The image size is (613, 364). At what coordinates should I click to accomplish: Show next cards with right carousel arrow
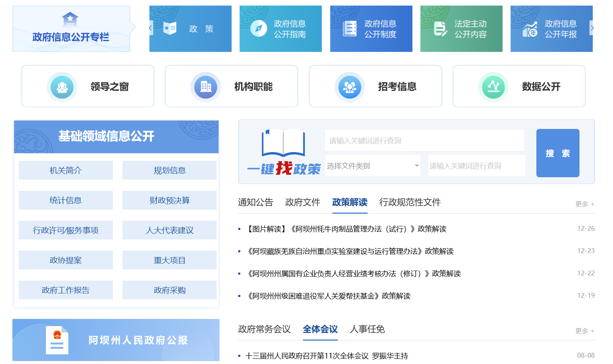pos(592,28)
